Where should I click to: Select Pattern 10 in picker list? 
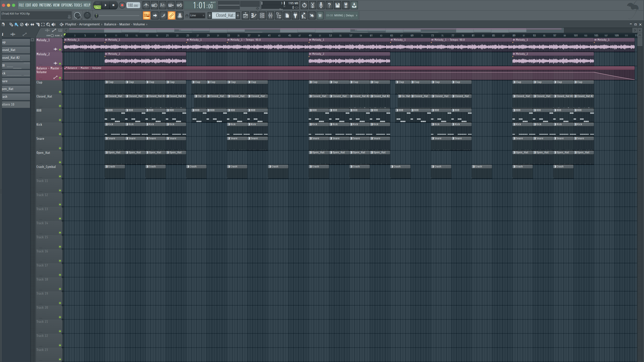tap(16, 105)
